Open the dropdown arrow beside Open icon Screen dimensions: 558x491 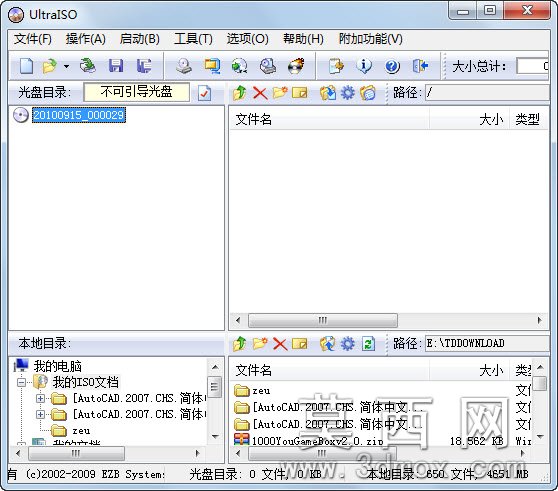click(x=66, y=66)
